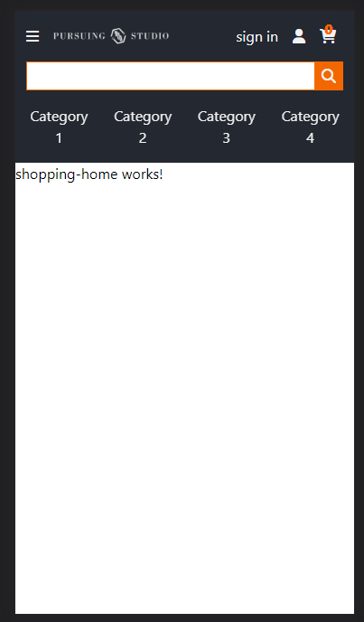The image size is (364, 622).
Task: Open the user profile icon
Action: (299, 36)
